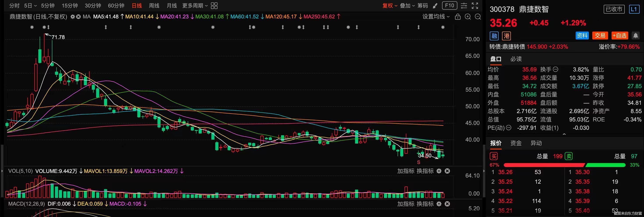Viewport: 644px width, 217px height.
Task: Select the paintbrush drawing tool icon
Action: click(x=435, y=5)
